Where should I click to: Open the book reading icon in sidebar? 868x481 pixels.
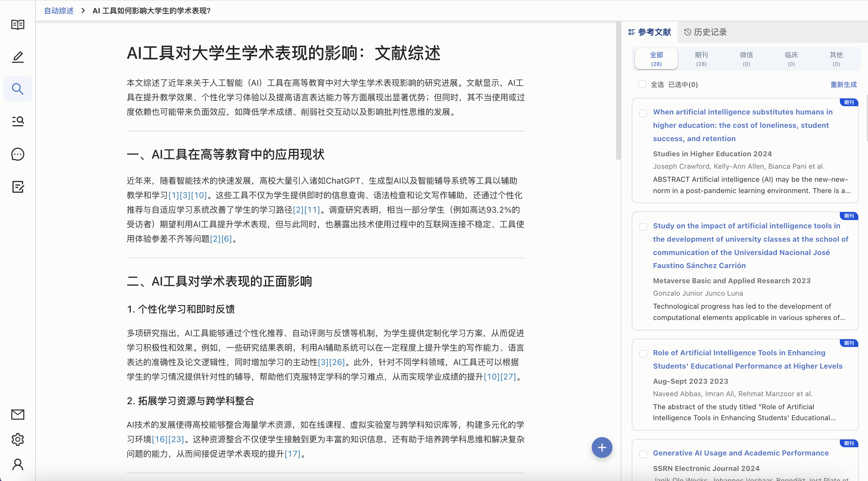pyautogui.click(x=17, y=25)
